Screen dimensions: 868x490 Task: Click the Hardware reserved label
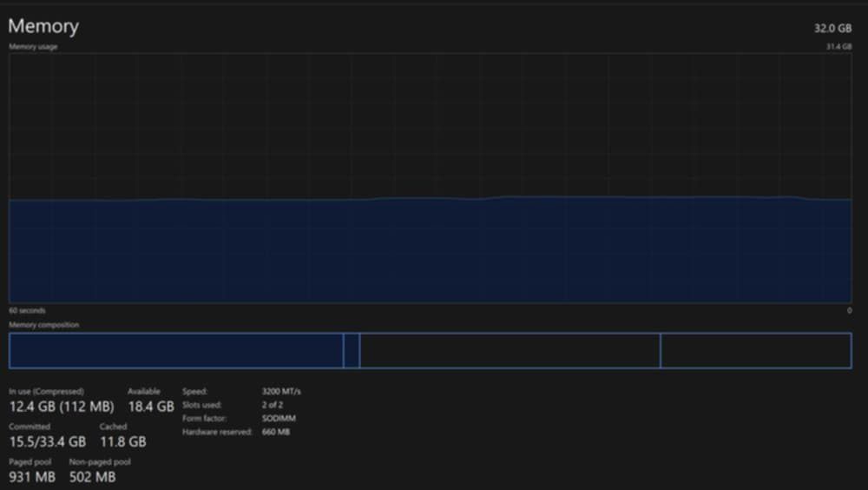[217, 432]
